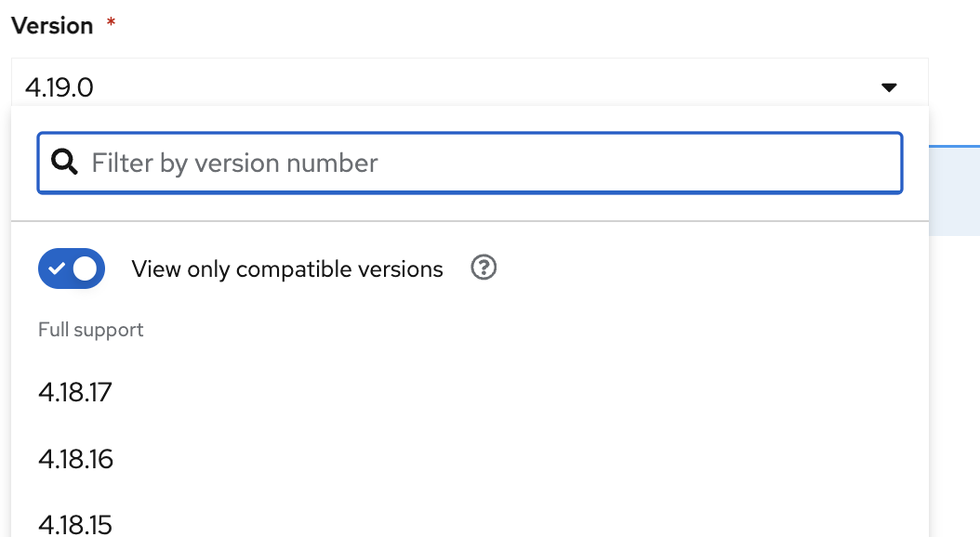Screen dimensions: 980x537
Task: Click the divider line below the filter box
Action: click(470, 221)
